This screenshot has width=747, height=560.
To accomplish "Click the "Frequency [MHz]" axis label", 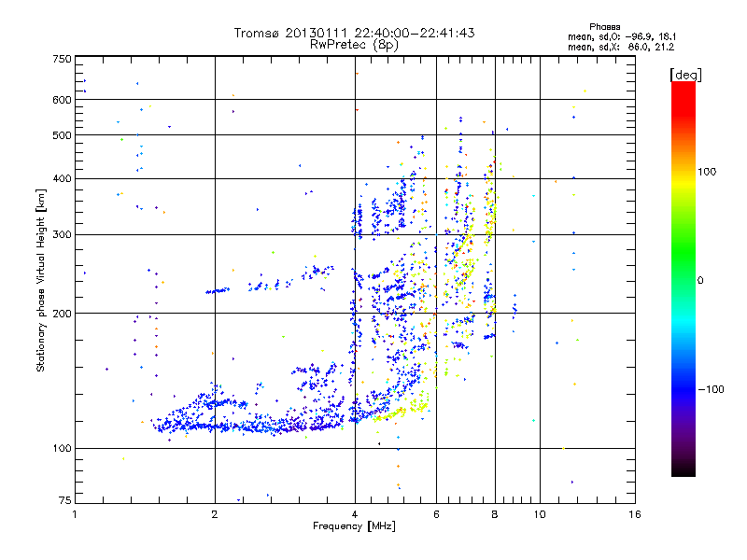I will 354,526.
